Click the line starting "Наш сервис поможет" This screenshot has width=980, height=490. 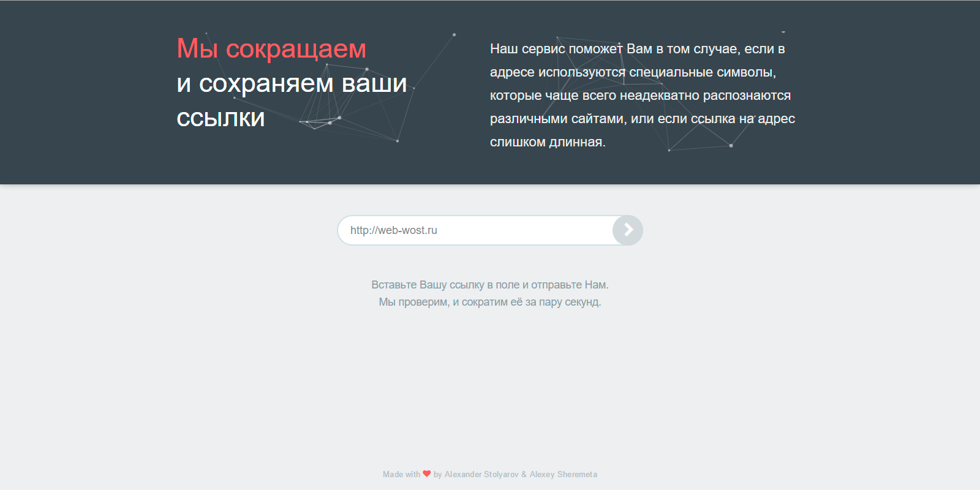[637, 49]
